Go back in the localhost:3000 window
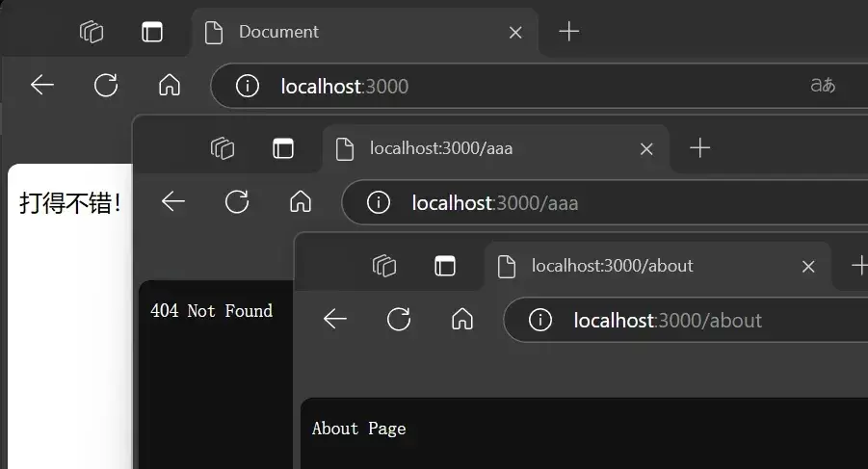 click(x=42, y=86)
